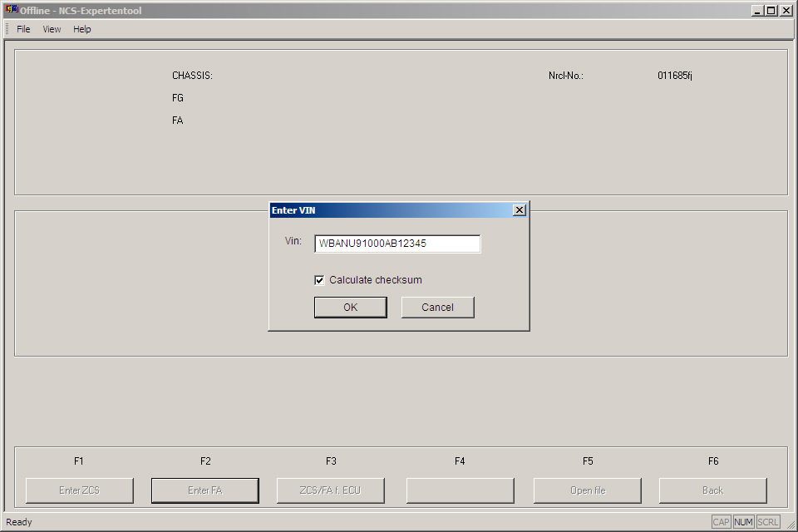Viewport: 798px width, 532px height.
Task: Click the NCS-Expertentool title bar app icon
Action: tap(11, 10)
